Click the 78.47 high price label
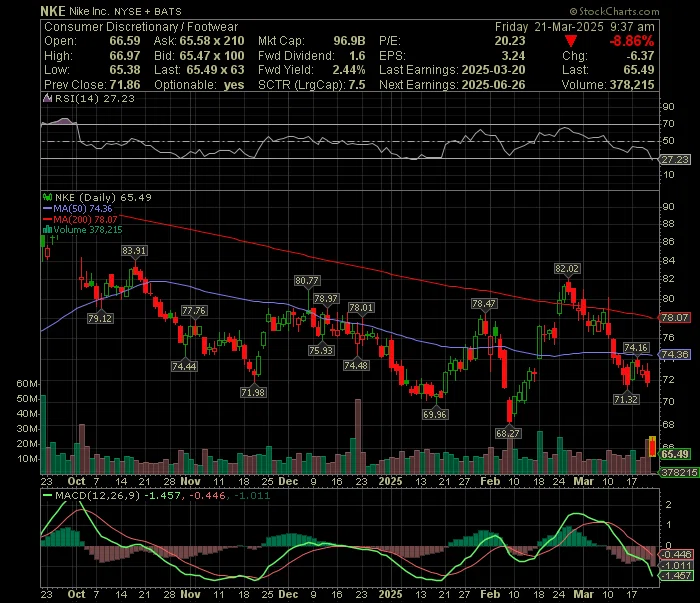700x603 pixels. (x=484, y=304)
